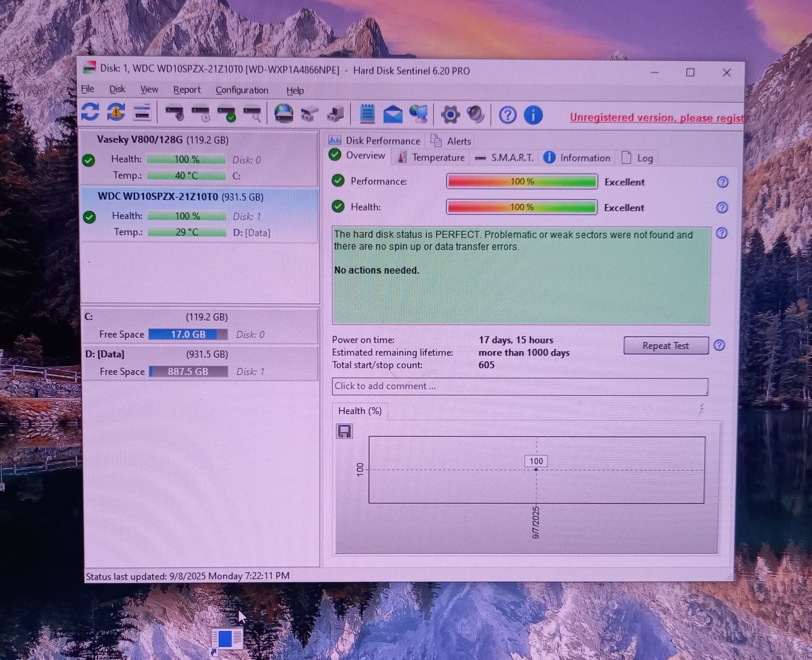Select the WDC WD10SPZX-21Z10T0 disk entry
Viewport: 812px width, 660px height.
[200, 215]
